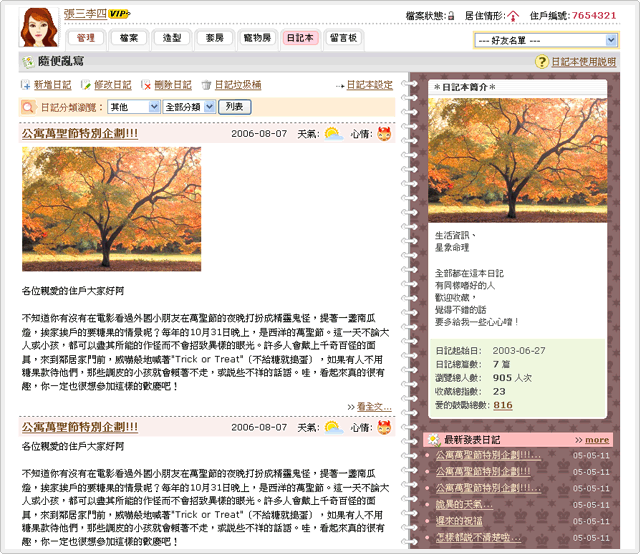The width and height of the screenshot is (640, 554).
Task: Open recent entry 怎樣都說不清楚啦...
Action: tap(478, 537)
